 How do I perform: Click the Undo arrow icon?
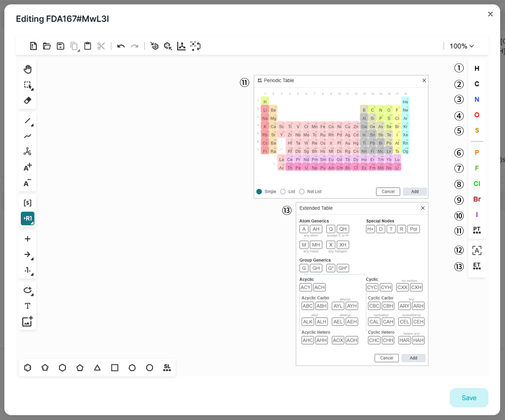pos(121,46)
